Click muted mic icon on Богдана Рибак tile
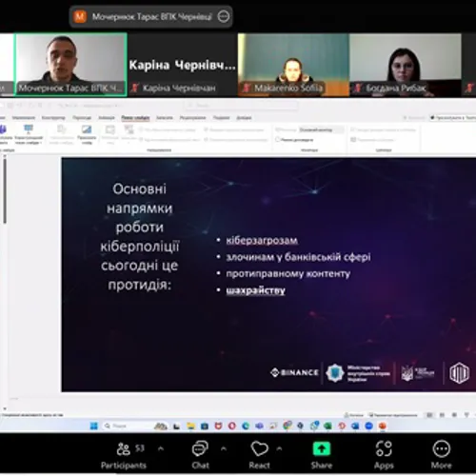 (358, 88)
